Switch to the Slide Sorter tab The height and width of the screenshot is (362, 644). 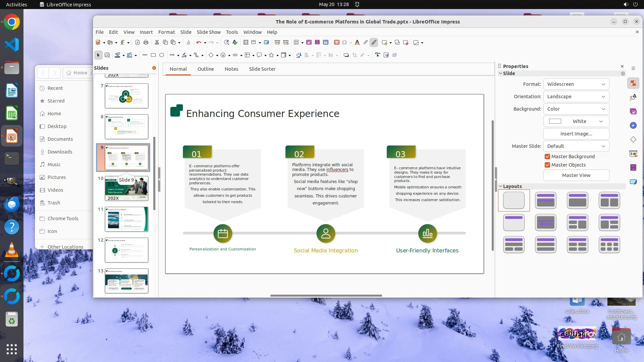pyautogui.click(x=262, y=69)
